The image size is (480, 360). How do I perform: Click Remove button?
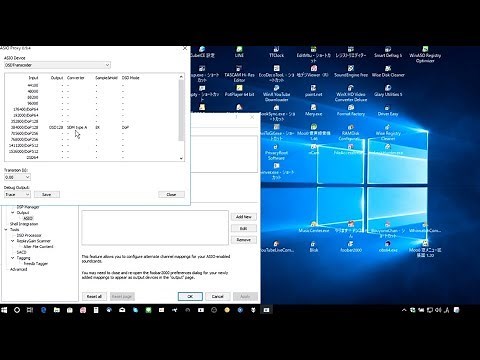tap(244, 240)
